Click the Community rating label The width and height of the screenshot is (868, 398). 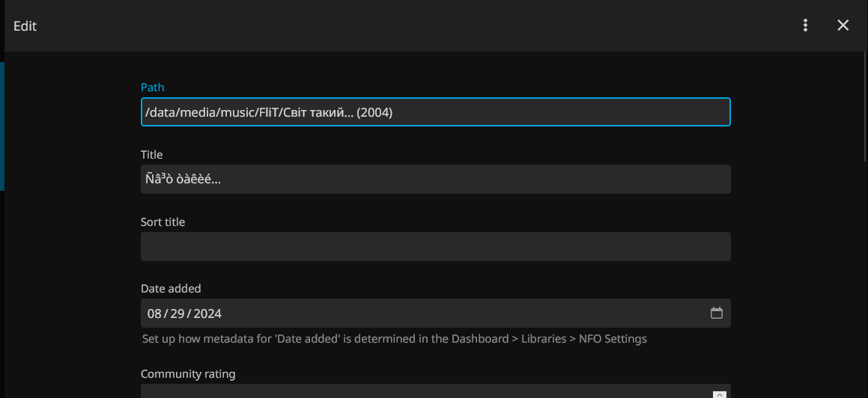pyautogui.click(x=188, y=374)
